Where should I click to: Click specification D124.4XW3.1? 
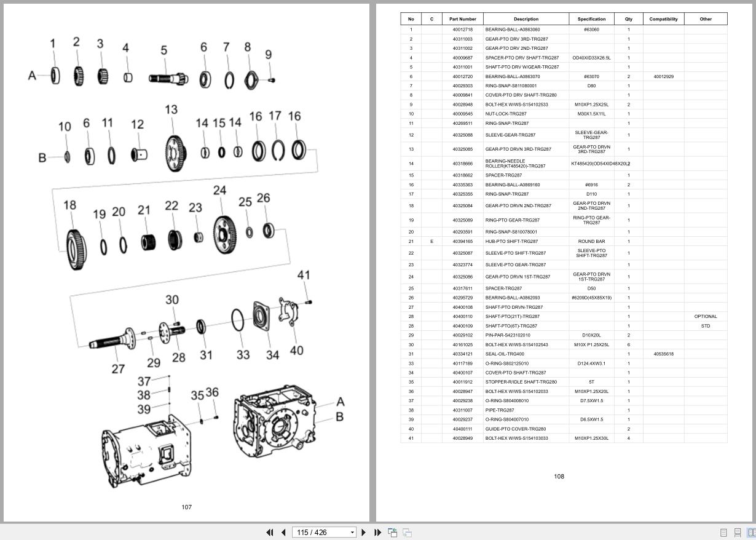click(x=591, y=363)
